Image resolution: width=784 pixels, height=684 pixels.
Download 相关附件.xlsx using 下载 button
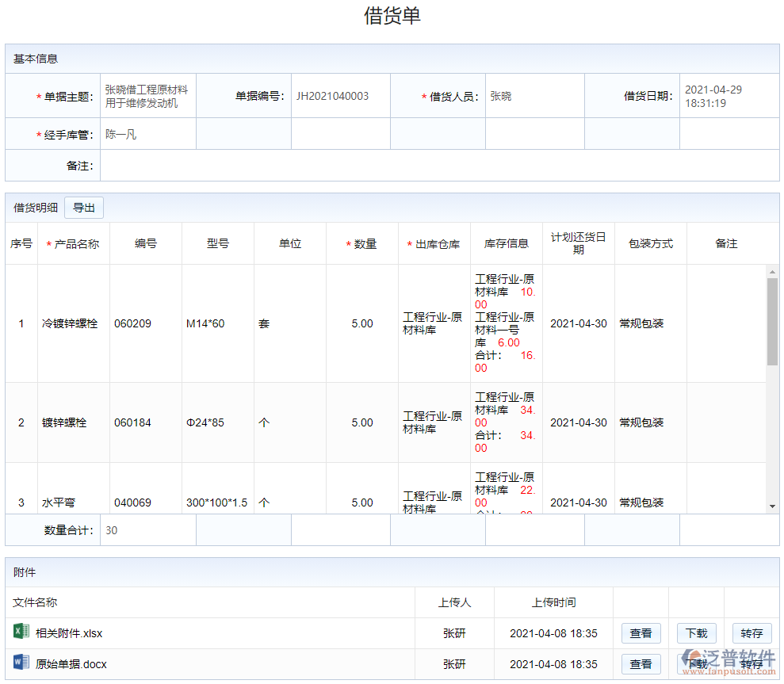click(x=696, y=633)
